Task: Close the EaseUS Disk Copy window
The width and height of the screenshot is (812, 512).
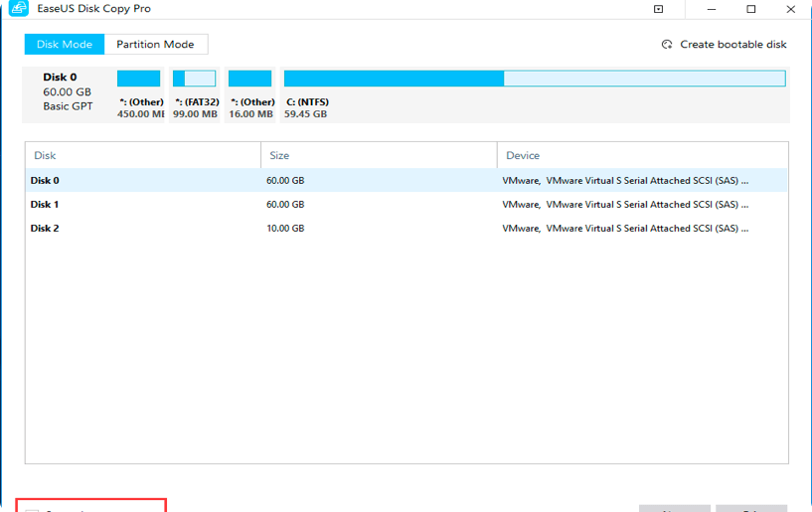Action: [791, 9]
